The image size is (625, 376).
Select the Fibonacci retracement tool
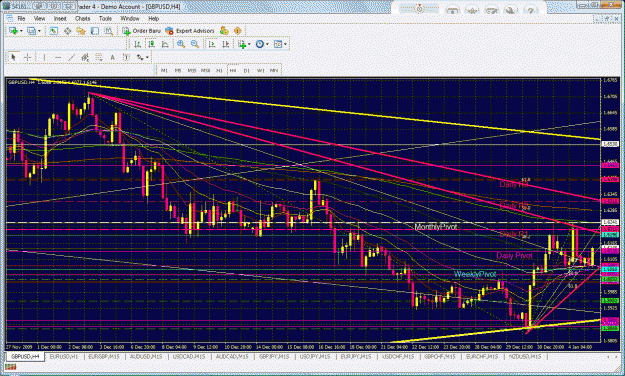pos(99,58)
